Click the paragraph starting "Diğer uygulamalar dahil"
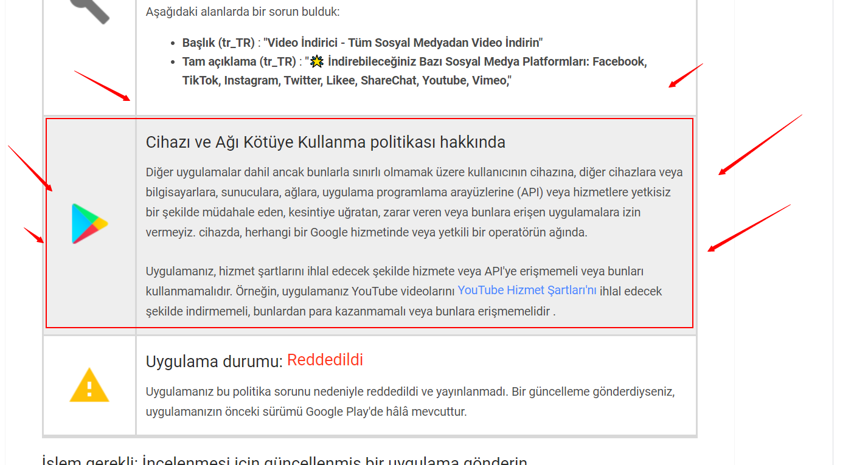Screen dimensions: 868x465 [414, 202]
